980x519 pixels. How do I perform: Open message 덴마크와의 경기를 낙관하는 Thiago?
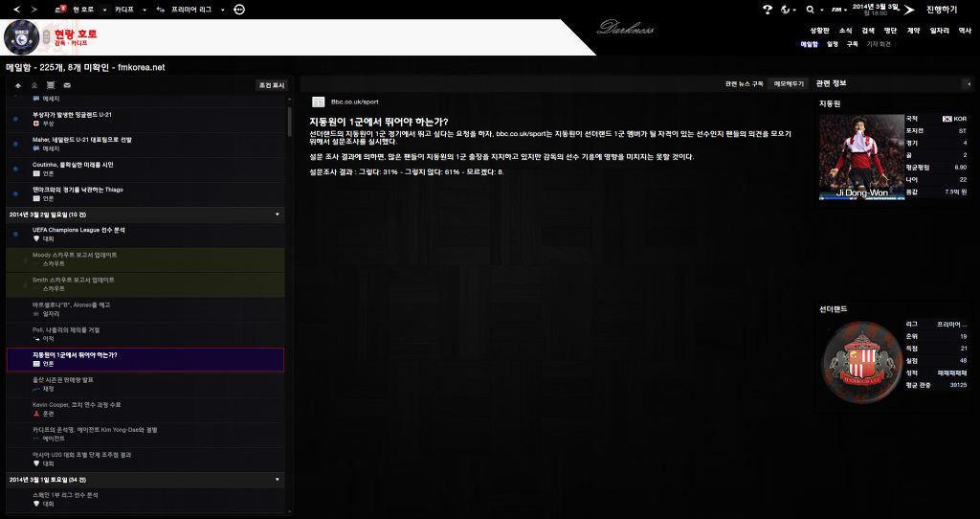point(145,194)
